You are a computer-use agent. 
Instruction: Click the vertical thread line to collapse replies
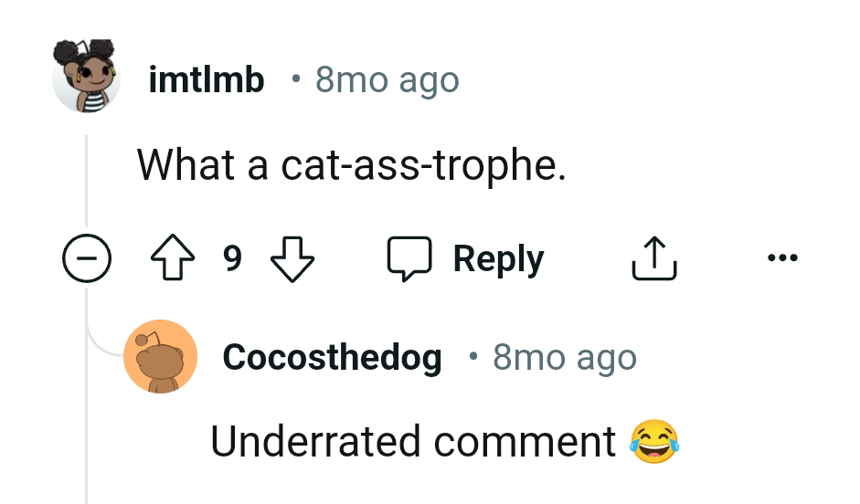(x=87, y=183)
